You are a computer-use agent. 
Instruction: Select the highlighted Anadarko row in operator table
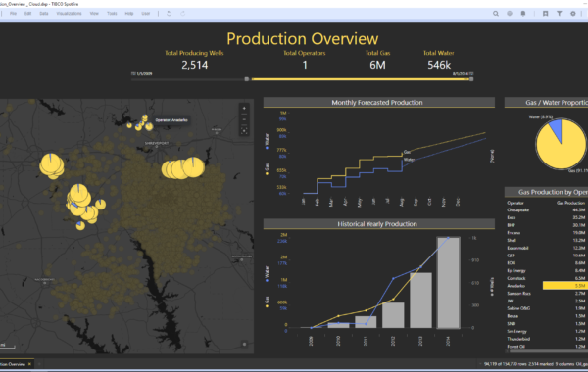[546, 286]
